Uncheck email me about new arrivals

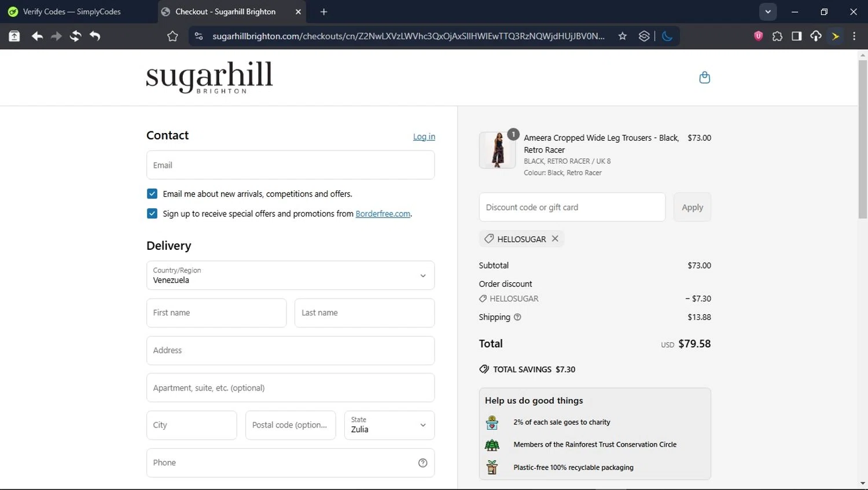click(x=152, y=194)
